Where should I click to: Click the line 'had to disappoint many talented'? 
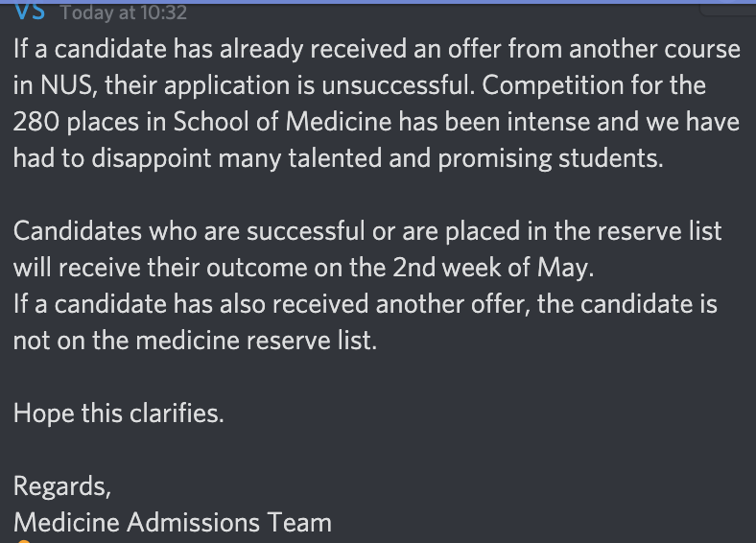(x=338, y=158)
